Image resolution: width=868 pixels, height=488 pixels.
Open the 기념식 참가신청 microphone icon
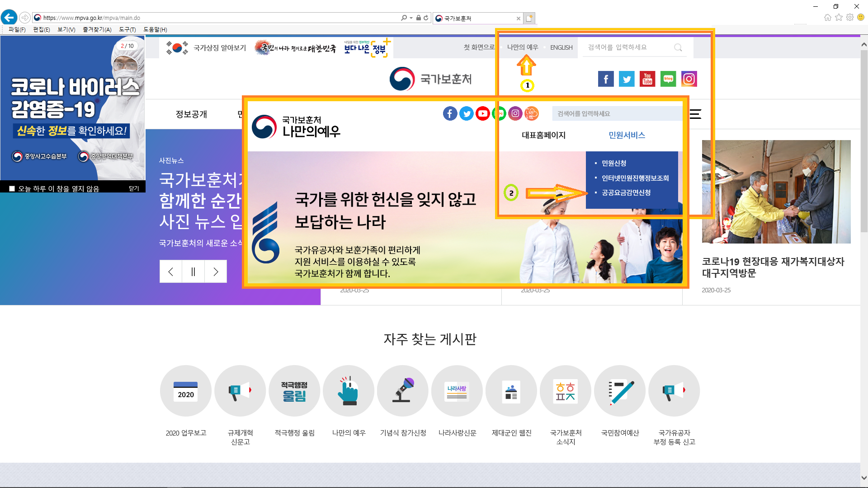tap(403, 391)
